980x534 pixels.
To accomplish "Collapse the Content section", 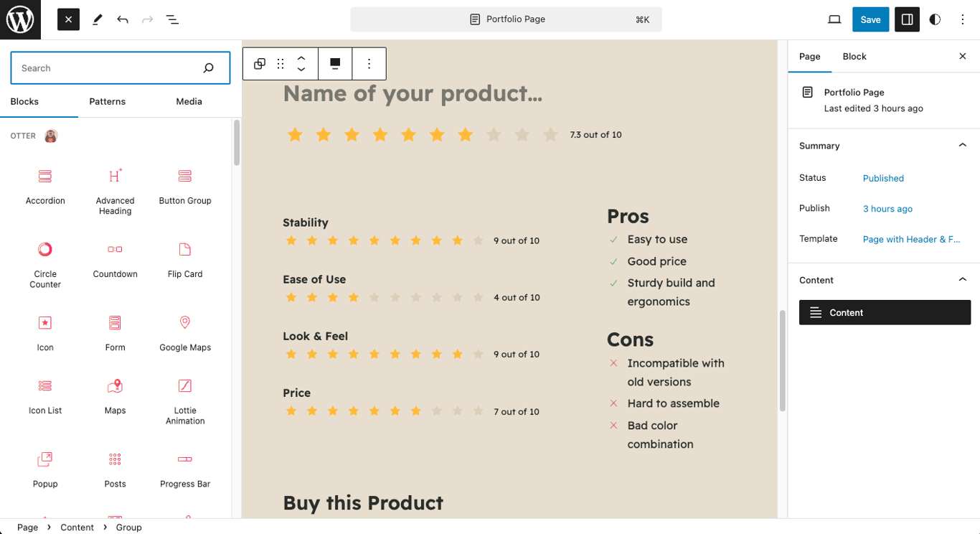I will click(962, 279).
